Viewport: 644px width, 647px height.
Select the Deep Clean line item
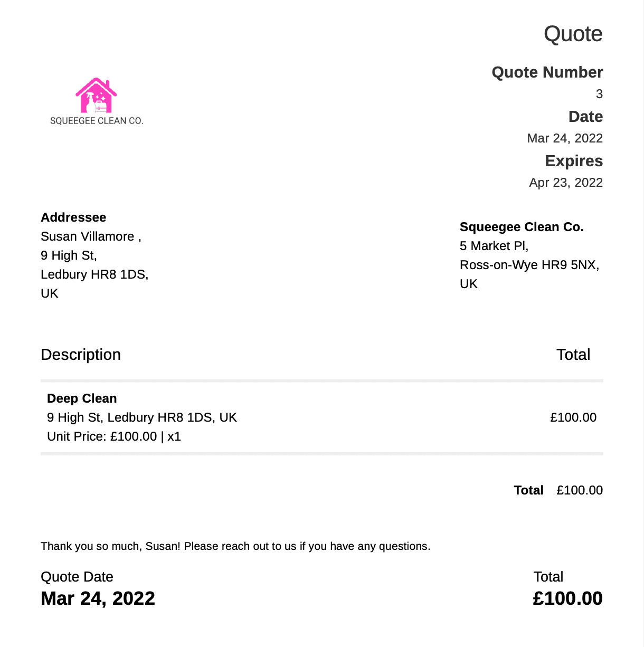tap(82, 398)
